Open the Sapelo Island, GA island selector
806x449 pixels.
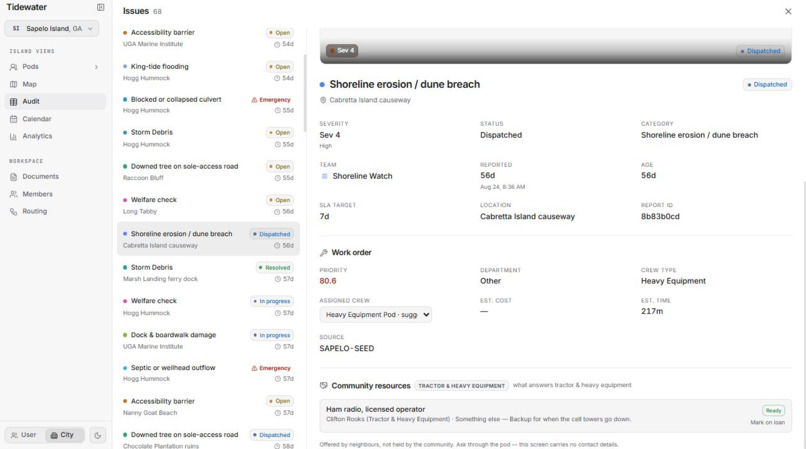[51, 29]
